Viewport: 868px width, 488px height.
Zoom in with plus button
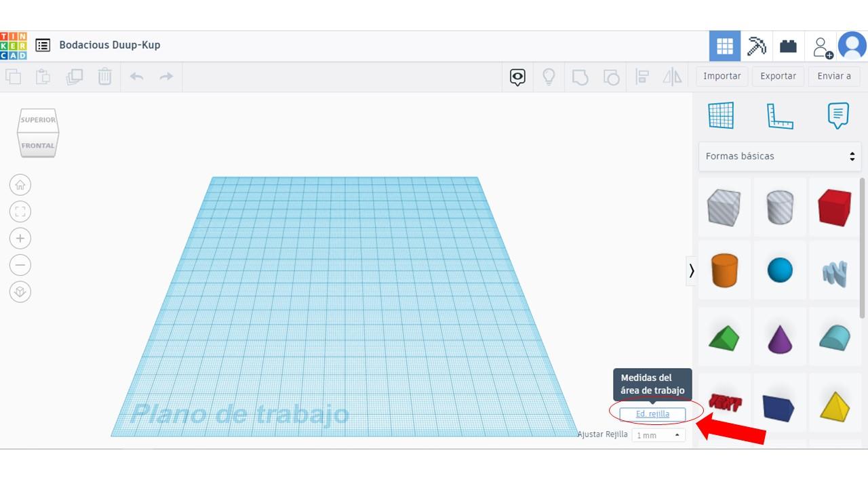tap(20, 239)
